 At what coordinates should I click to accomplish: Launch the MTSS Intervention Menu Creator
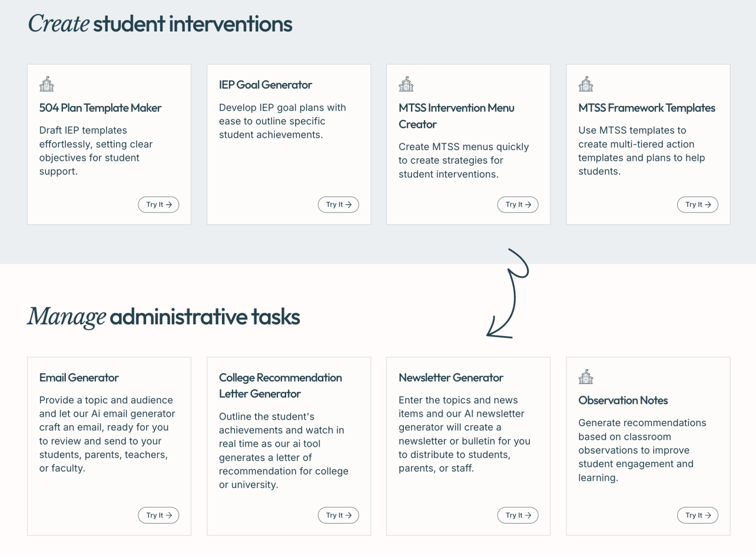click(518, 205)
